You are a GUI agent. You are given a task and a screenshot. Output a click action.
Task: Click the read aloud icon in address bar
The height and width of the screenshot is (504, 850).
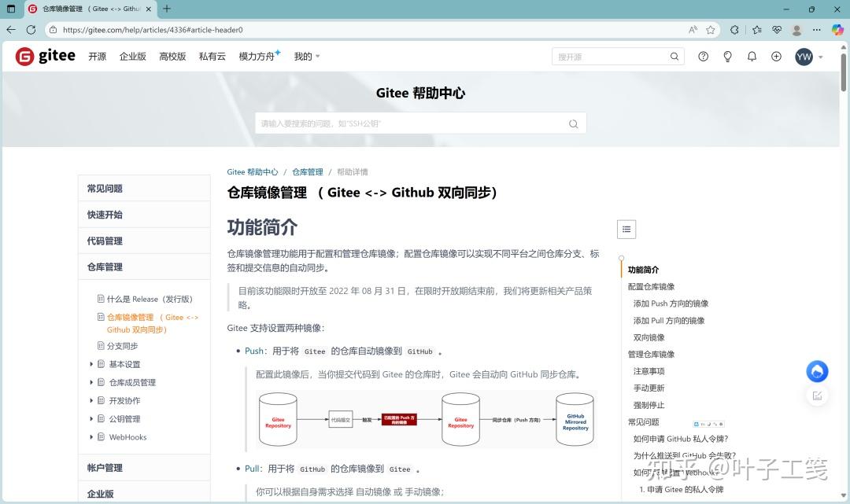tap(693, 30)
